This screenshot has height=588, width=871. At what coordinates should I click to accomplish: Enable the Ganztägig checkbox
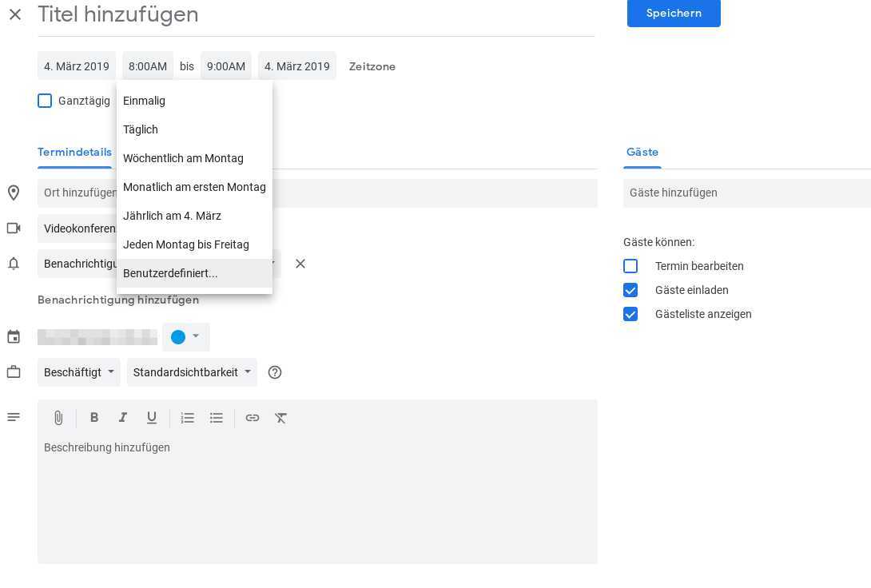(45, 101)
